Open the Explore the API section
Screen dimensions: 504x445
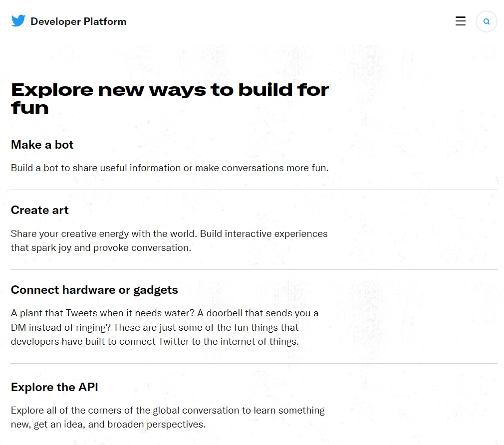click(54, 387)
